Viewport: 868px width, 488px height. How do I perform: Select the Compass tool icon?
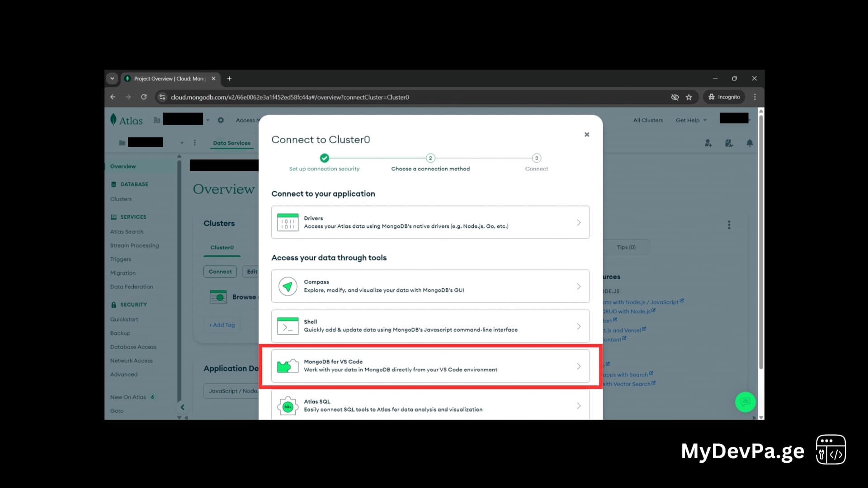[x=288, y=286]
